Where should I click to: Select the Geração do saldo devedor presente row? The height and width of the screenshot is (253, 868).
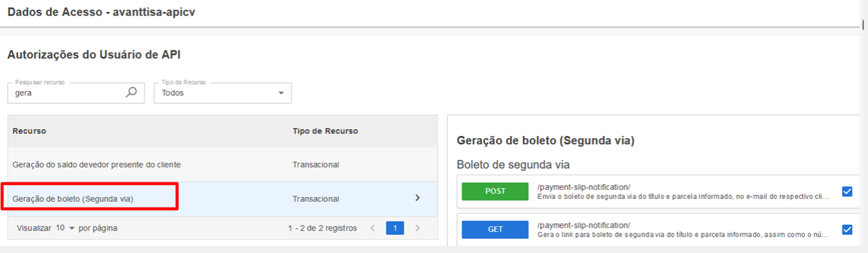pyautogui.click(x=223, y=165)
